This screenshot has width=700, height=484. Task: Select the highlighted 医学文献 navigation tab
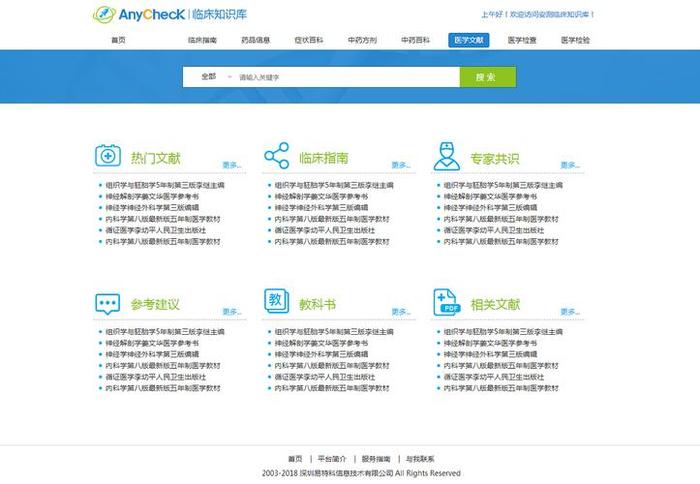tap(469, 40)
